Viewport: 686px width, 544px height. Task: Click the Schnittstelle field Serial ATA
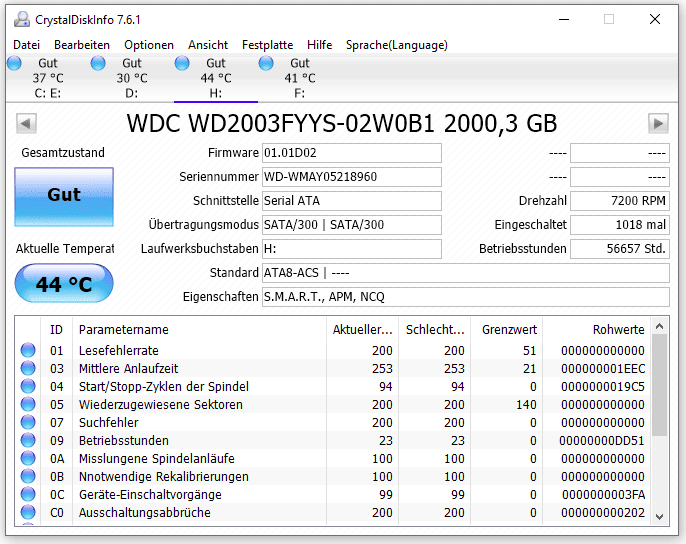[x=352, y=201]
